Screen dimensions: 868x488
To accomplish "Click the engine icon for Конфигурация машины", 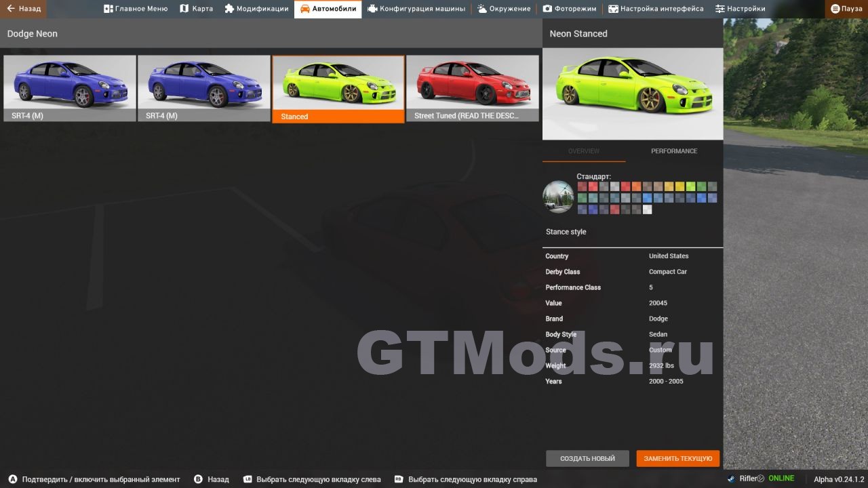I will 372,9.
